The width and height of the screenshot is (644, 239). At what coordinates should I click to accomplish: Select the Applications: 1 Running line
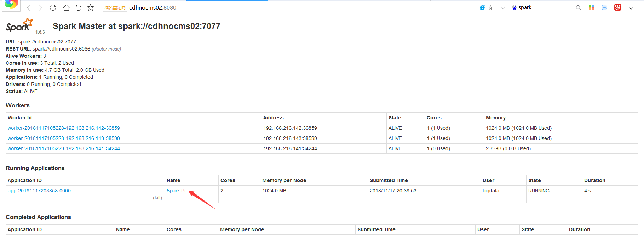click(49, 77)
